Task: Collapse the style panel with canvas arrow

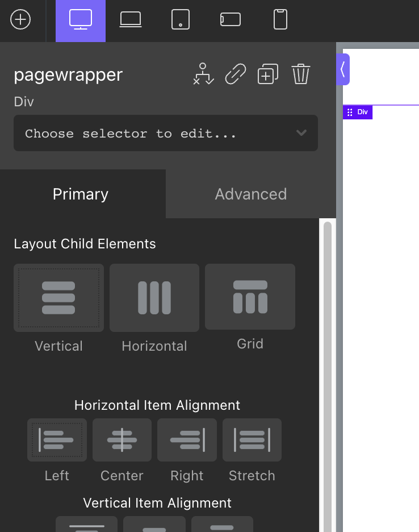Action: click(x=342, y=68)
